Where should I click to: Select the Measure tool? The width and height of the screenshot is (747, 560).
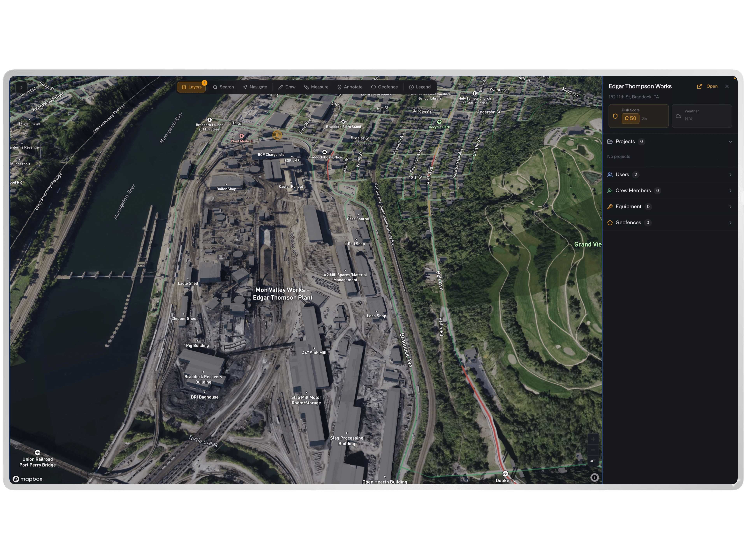coord(316,87)
